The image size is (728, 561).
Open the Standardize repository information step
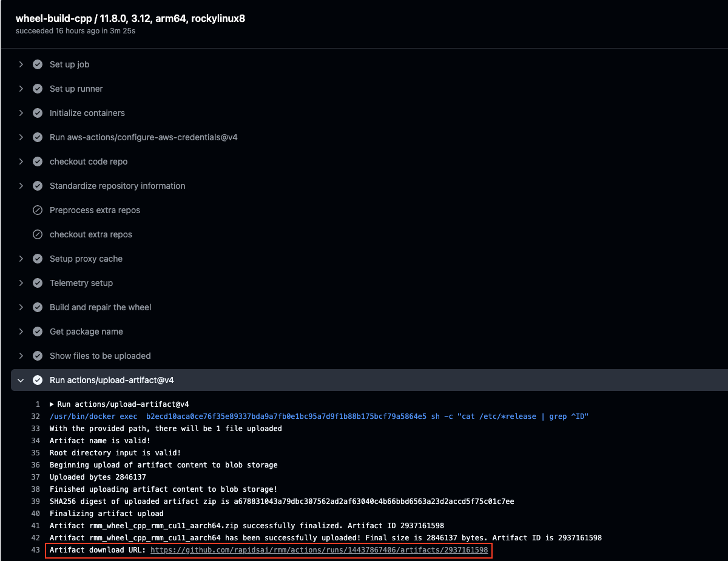[x=117, y=186]
